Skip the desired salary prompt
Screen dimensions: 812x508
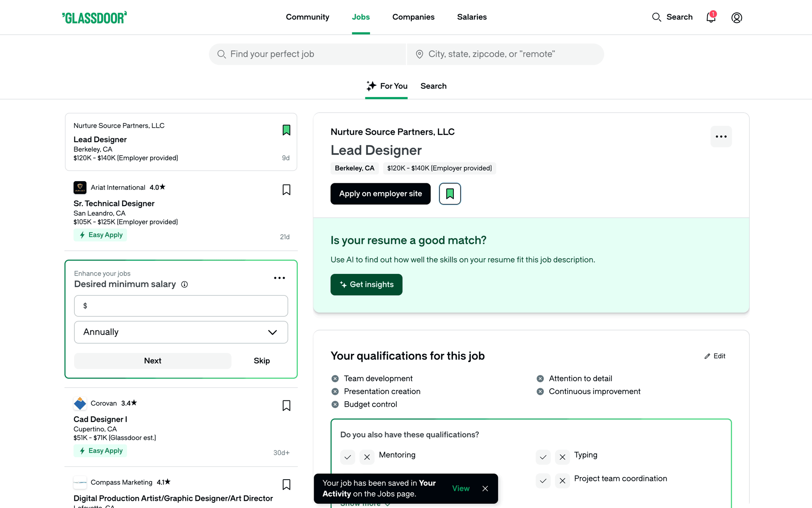262,361
